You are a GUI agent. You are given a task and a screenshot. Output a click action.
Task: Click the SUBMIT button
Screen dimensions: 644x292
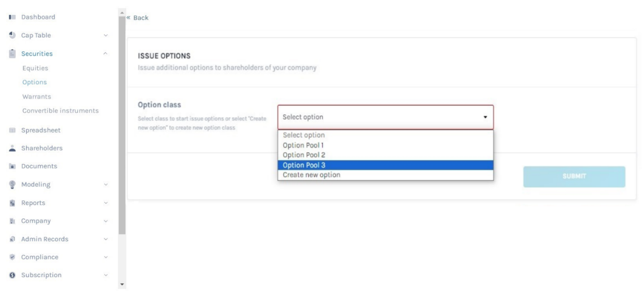pos(574,177)
